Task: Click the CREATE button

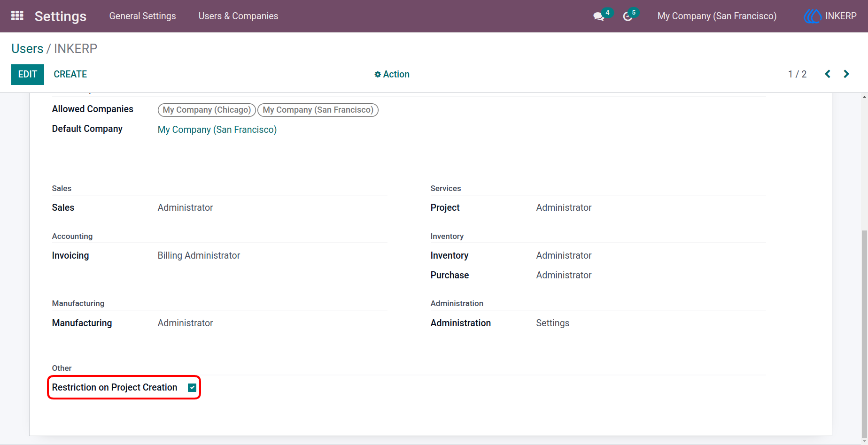Action: (x=70, y=74)
